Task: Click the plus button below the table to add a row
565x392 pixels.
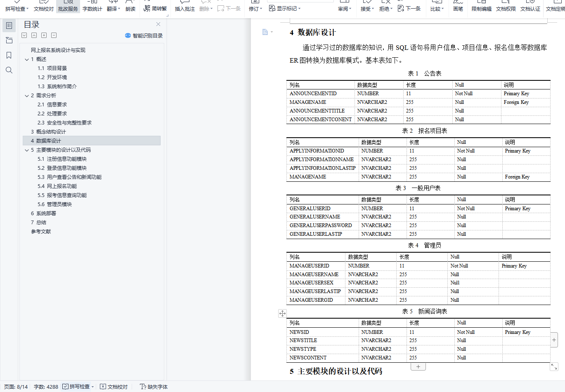Action: tap(418, 366)
